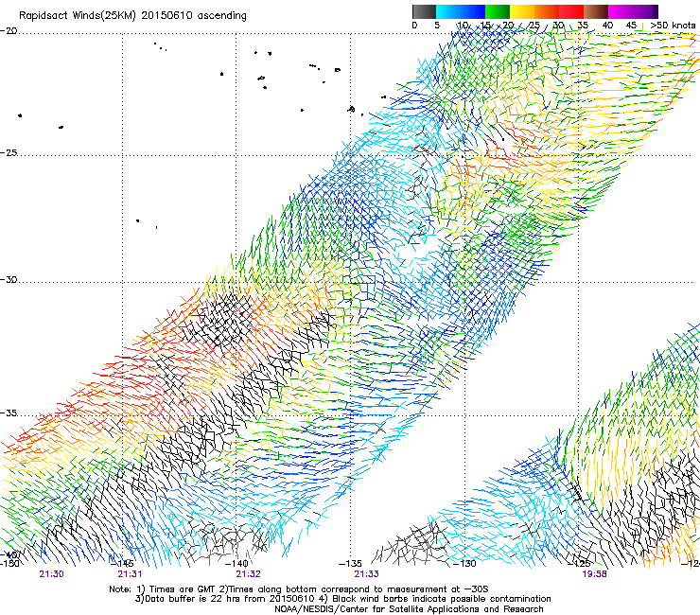Click the -135 longitude axis label

click(x=350, y=563)
